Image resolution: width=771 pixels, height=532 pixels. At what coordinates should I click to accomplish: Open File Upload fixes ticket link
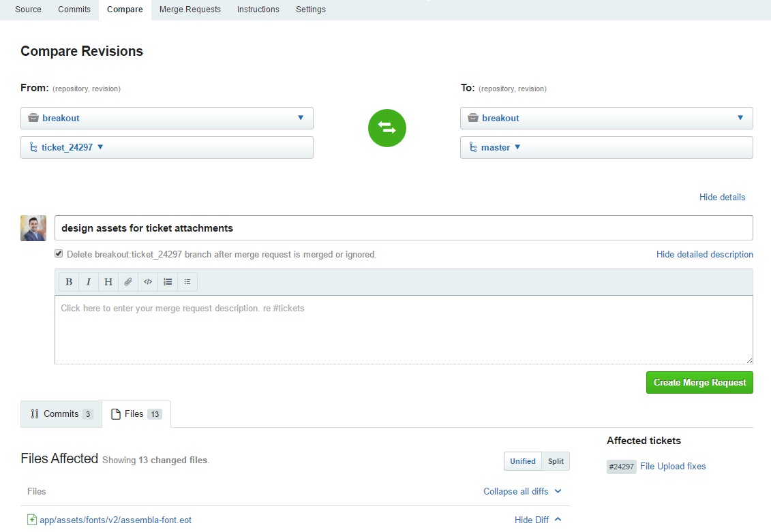coord(673,466)
